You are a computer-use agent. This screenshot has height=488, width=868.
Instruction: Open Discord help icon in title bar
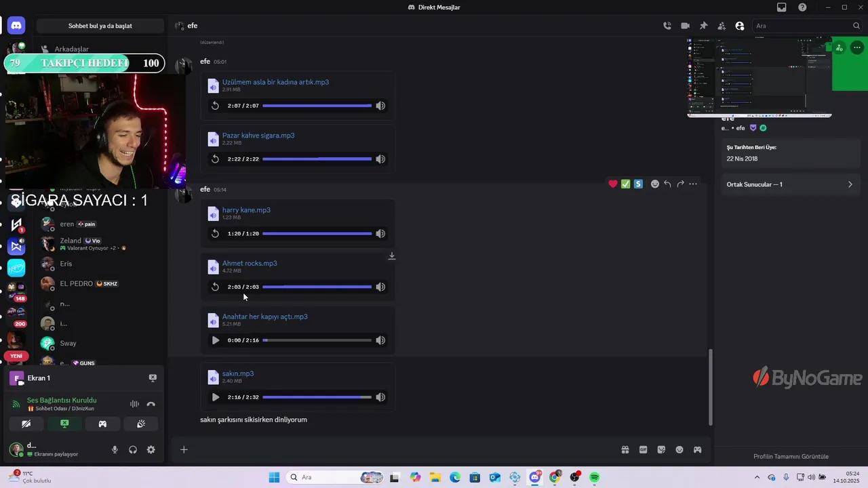[x=802, y=7]
